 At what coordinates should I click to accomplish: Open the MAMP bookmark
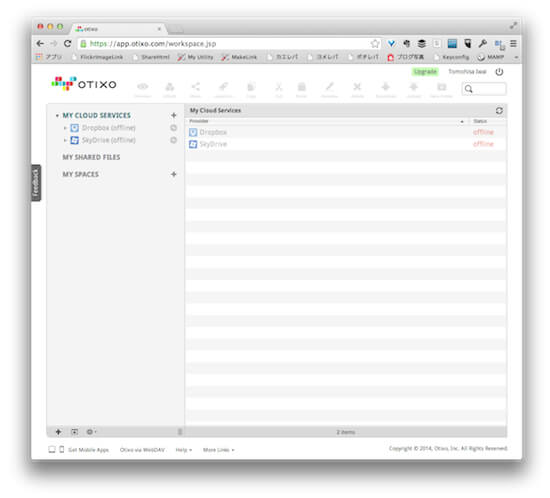tap(491, 57)
